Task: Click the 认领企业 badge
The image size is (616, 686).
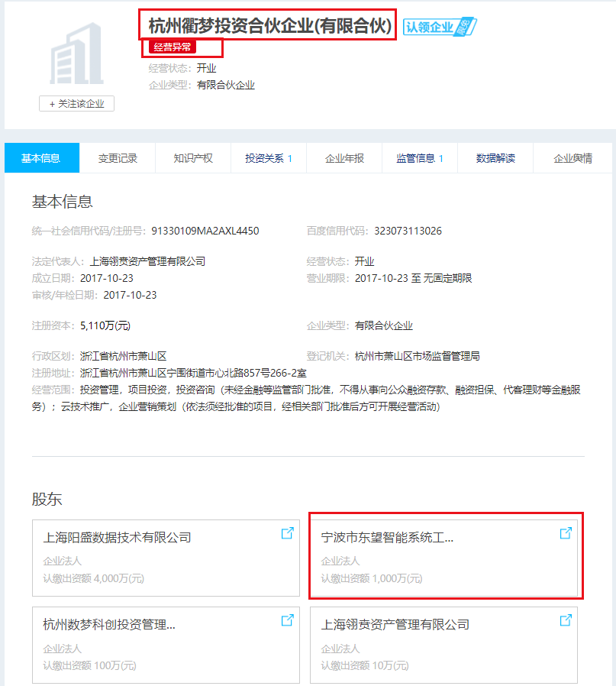Action: pyautogui.click(x=440, y=28)
